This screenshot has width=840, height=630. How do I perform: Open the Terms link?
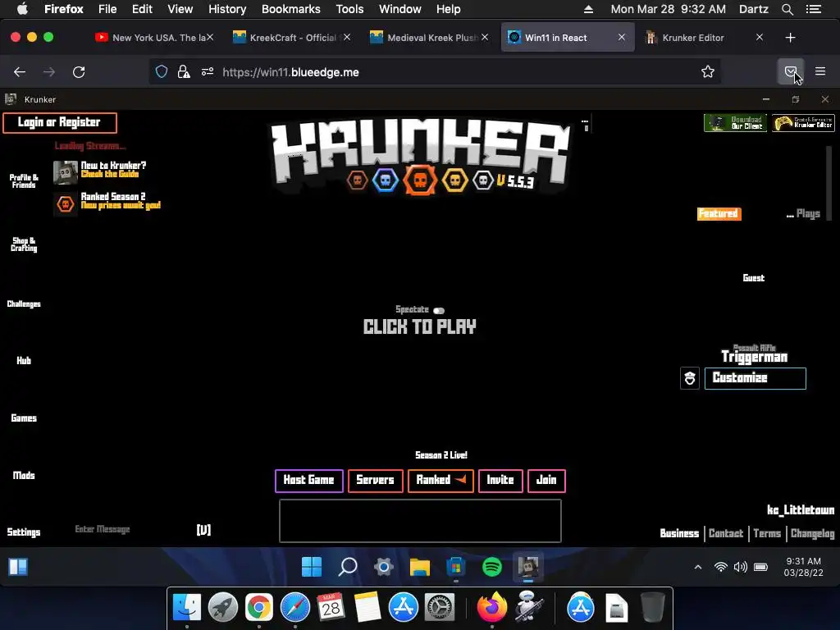[x=767, y=533]
